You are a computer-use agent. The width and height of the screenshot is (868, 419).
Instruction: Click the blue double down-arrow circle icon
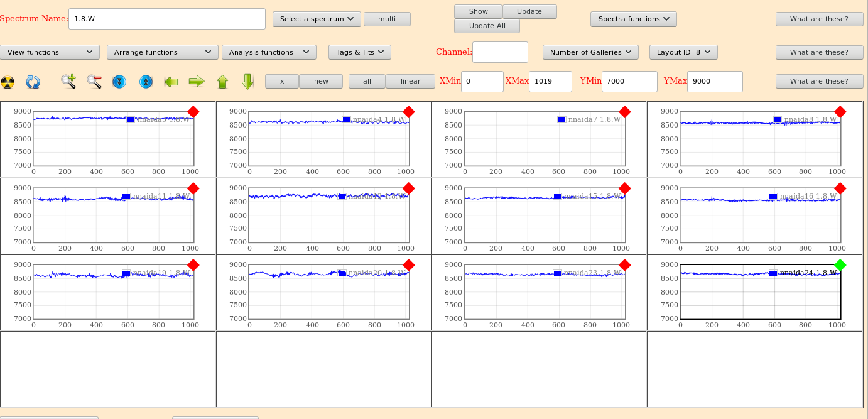(x=119, y=82)
